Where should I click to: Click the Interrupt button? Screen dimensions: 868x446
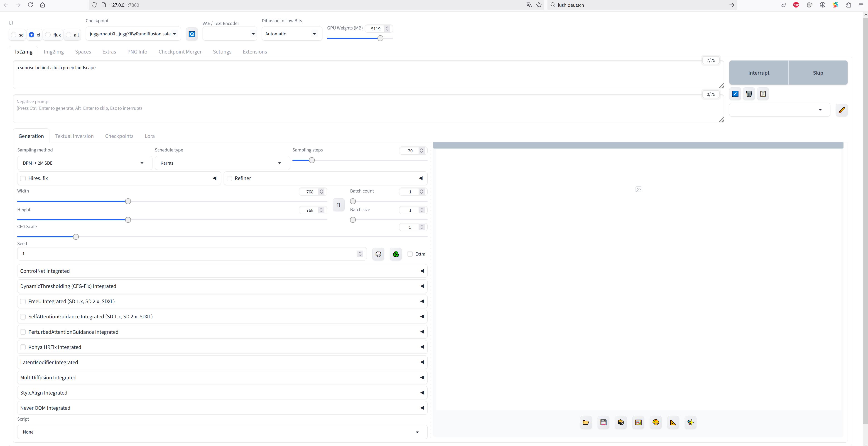758,73
